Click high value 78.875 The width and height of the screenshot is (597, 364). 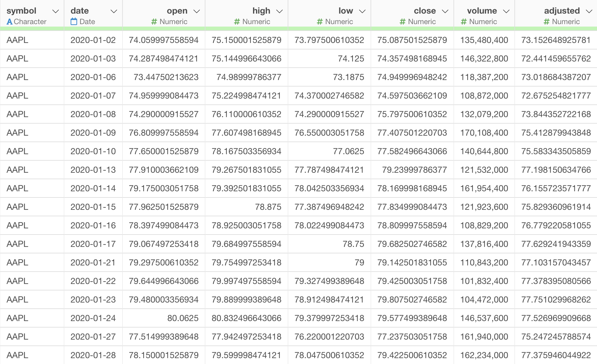(x=268, y=207)
